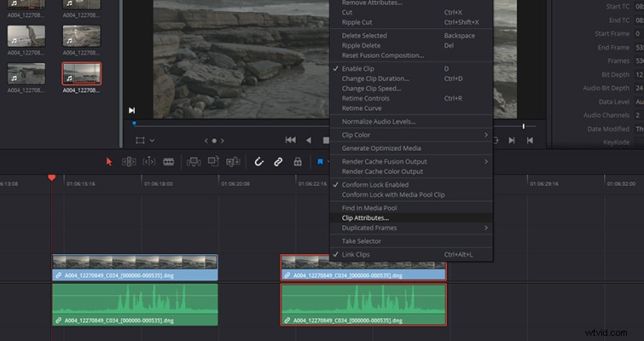Choose Ripple Delete menu entry

pyautogui.click(x=411, y=45)
